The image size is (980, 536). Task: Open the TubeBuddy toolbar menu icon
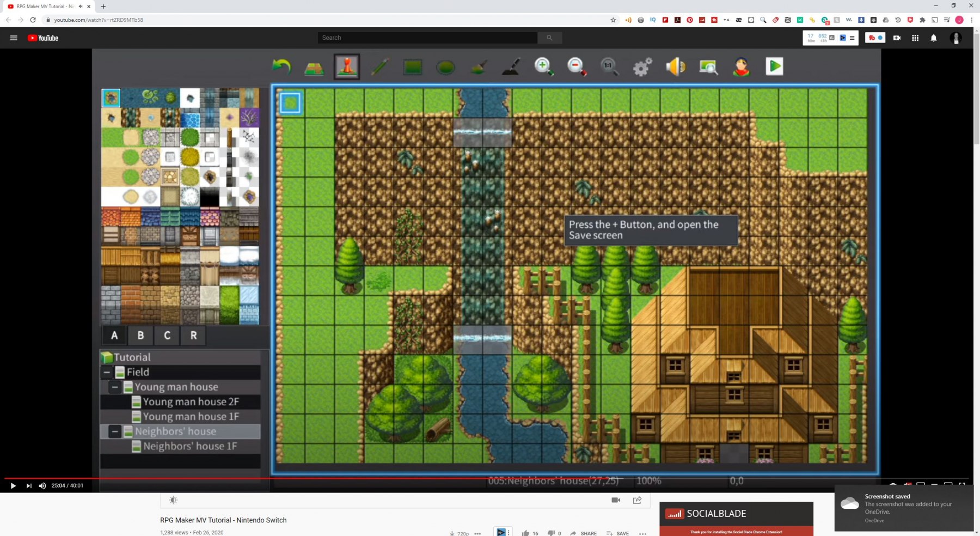[x=875, y=38]
